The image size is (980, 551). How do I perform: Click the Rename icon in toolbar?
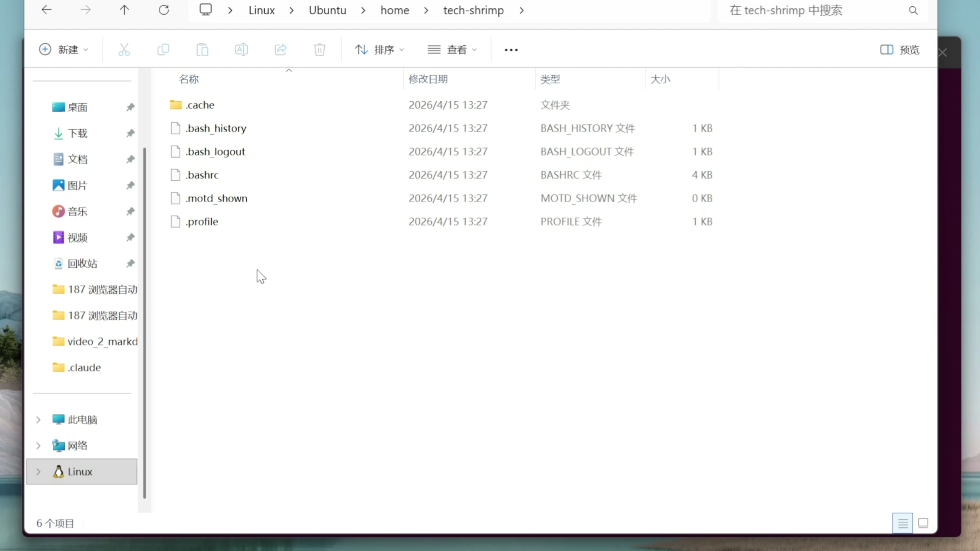click(242, 50)
